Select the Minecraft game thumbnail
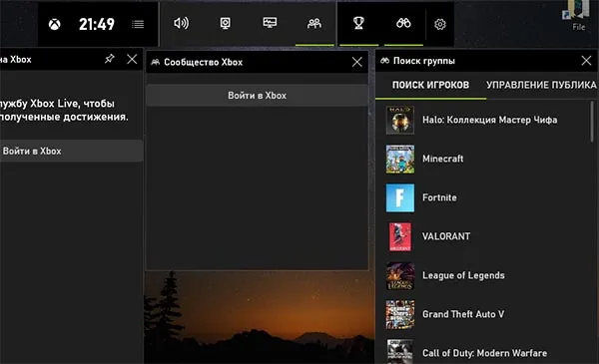 click(400, 160)
